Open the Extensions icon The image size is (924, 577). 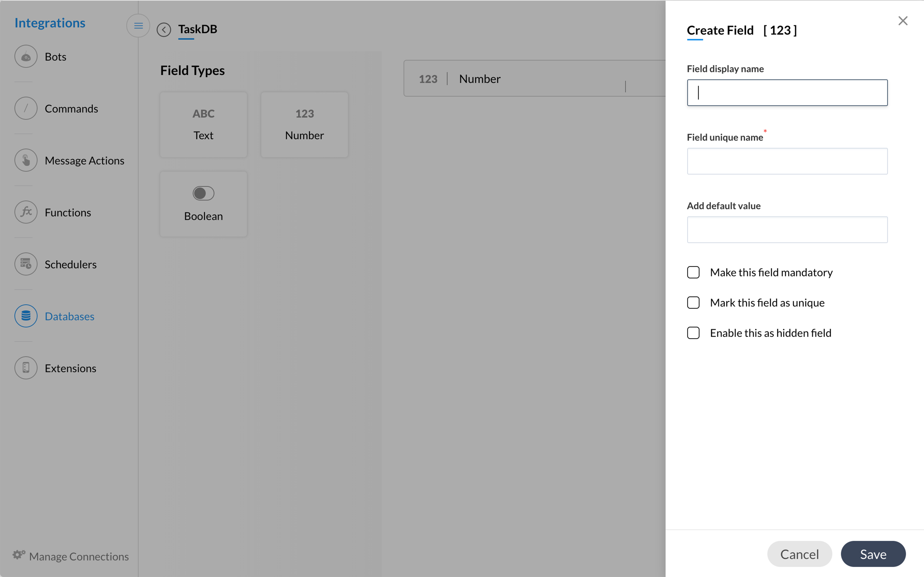[26, 368]
